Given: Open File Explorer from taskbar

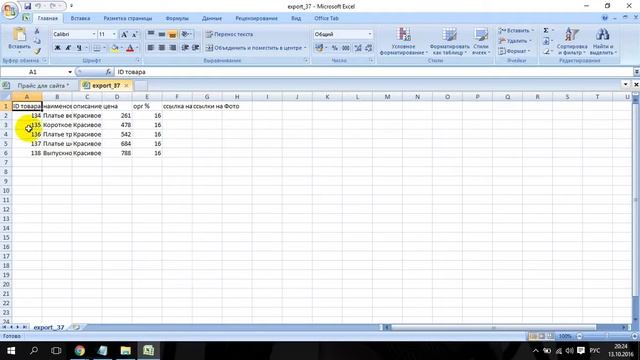Looking at the screenshot, I should 126,351.
